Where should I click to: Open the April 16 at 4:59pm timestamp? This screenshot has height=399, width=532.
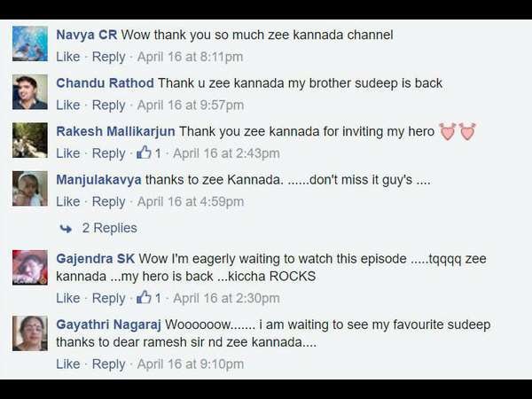[191, 201]
